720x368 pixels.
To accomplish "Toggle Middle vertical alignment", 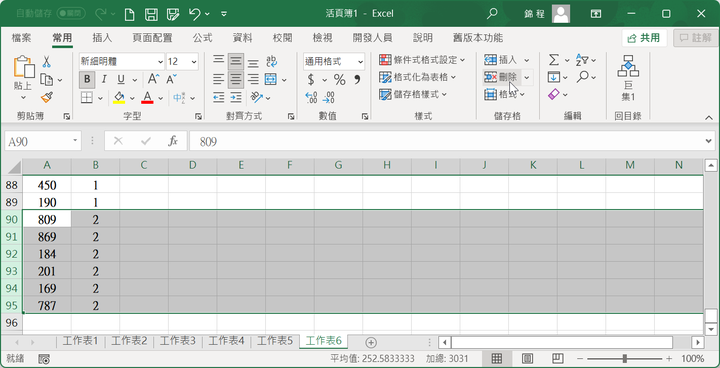I will coord(236,62).
